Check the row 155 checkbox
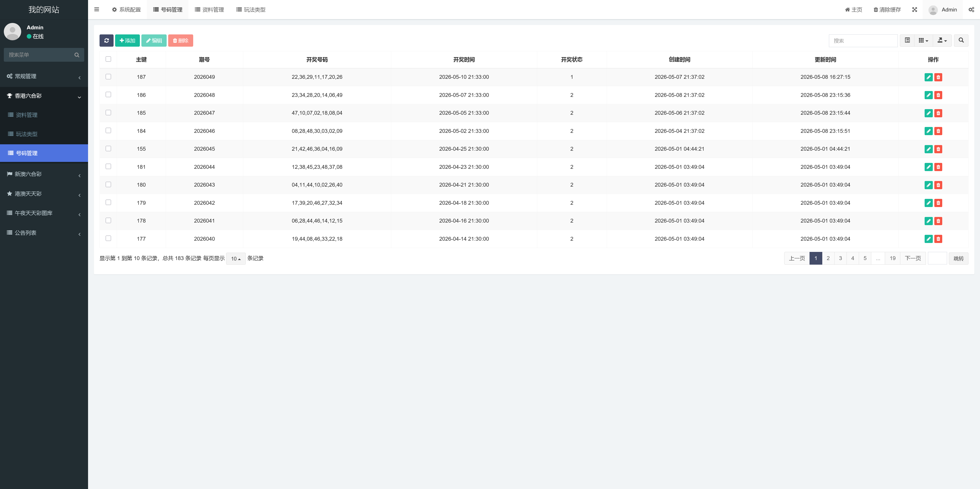980x489 pixels. [x=108, y=148]
